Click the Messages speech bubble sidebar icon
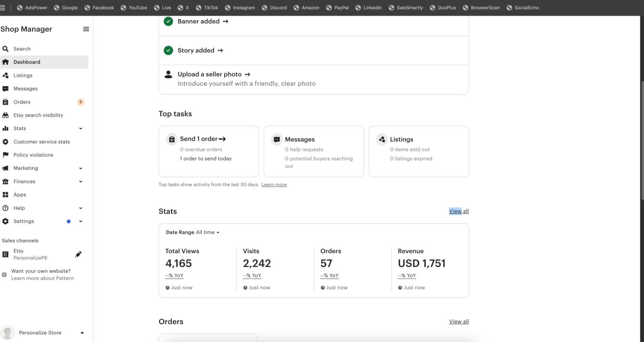This screenshot has height=342, width=644. point(5,89)
